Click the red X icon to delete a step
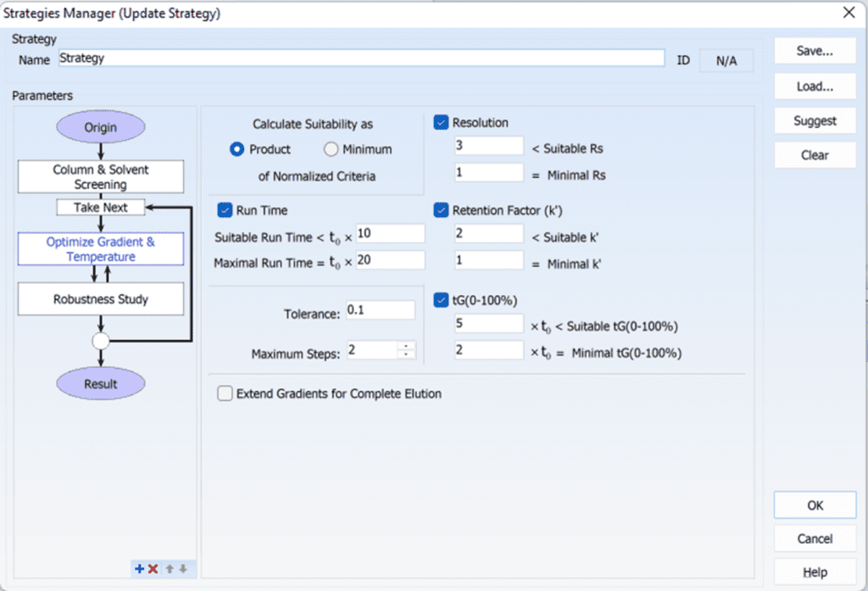Viewport: 868px width, 591px height. click(x=153, y=569)
